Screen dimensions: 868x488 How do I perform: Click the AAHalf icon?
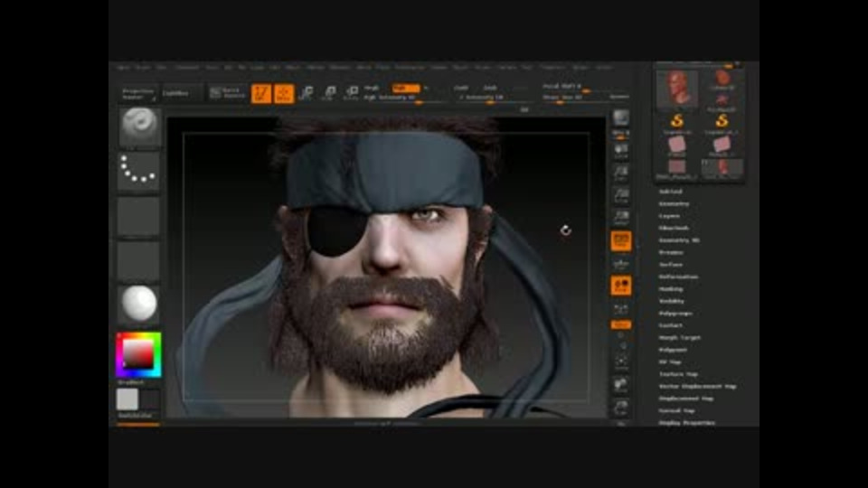click(621, 218)
